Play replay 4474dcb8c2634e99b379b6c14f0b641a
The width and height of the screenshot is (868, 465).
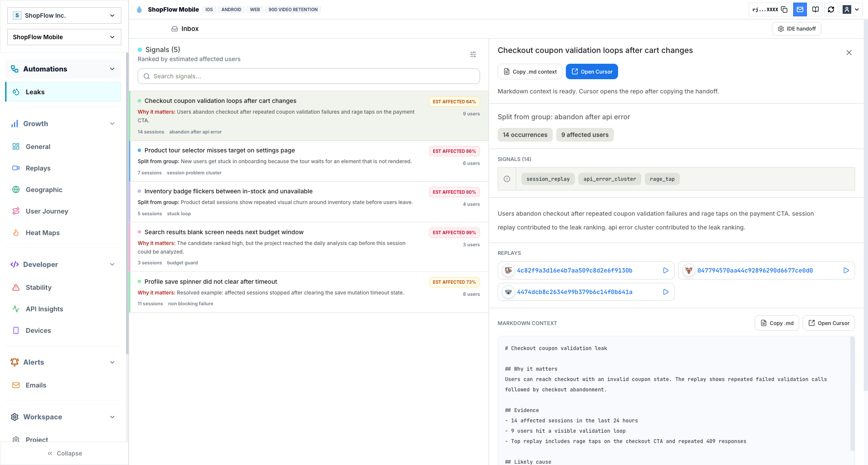click(x=665, y=292)
